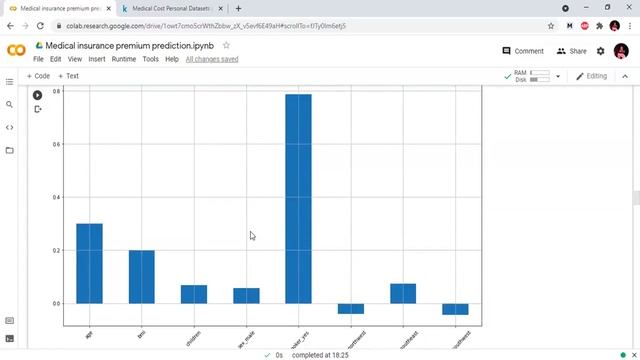Add a new Text cell
Viewport: 640px width, 360px height.
tap(68, 76)
